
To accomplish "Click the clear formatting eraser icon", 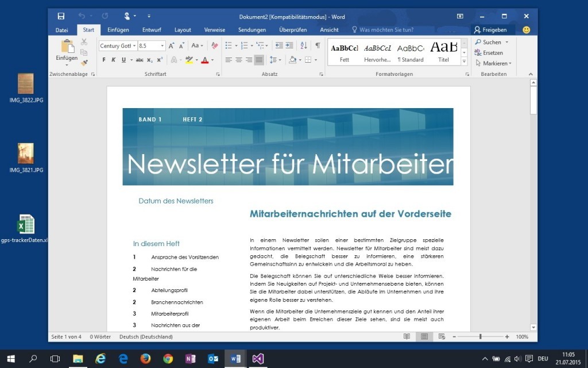I will (x=214, y=45).
